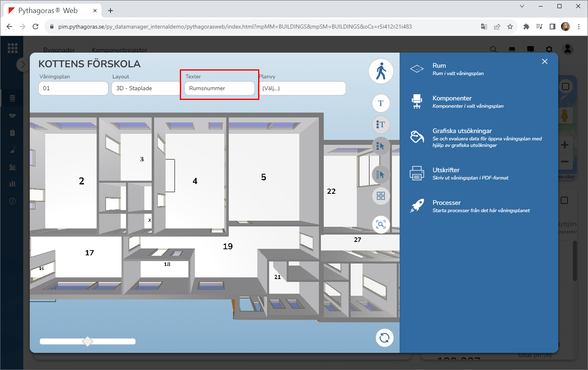Open the Planvy (Välj...) dropdown

click(303, 89)
